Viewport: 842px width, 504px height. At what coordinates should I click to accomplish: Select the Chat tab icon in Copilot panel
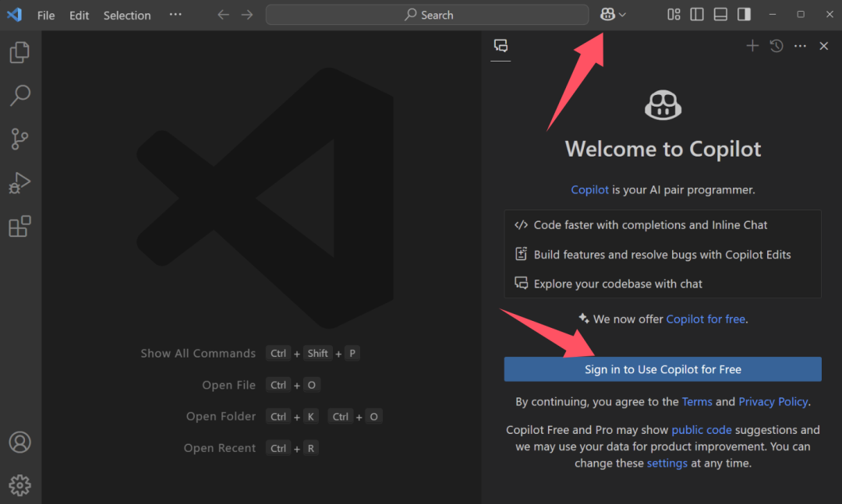[501, 46]
